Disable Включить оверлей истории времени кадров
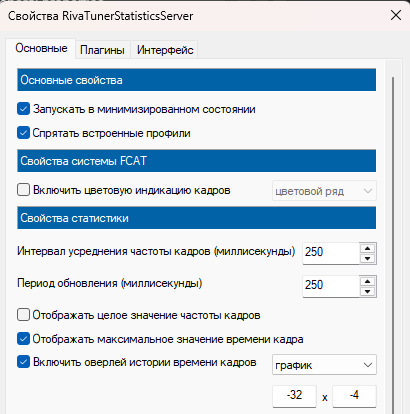410x414 pixels. pos(23,362)
